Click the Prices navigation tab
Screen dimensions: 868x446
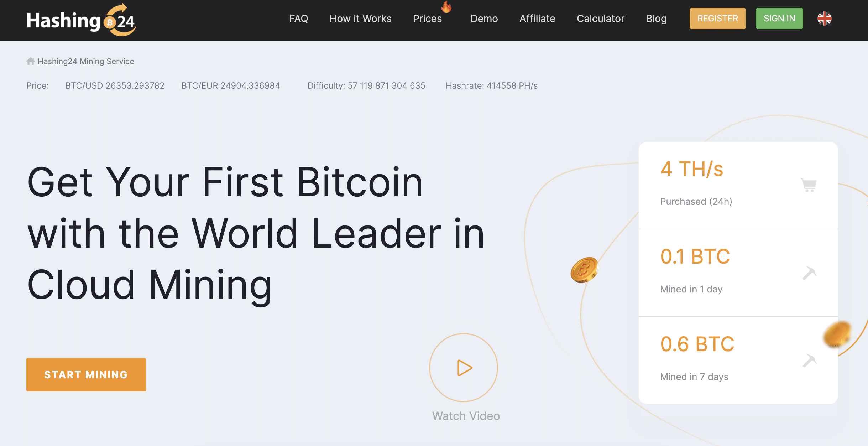[x=427, y=18]
